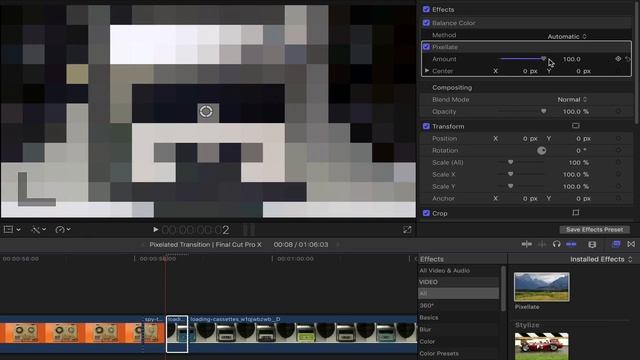Toggle the Crop section checkbox
This screenshot has height=360, width=640.
tap(426, 213)
